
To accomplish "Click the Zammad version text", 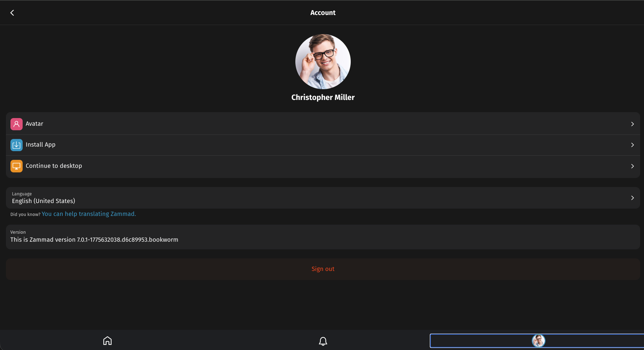I will (x=94, y=240).
